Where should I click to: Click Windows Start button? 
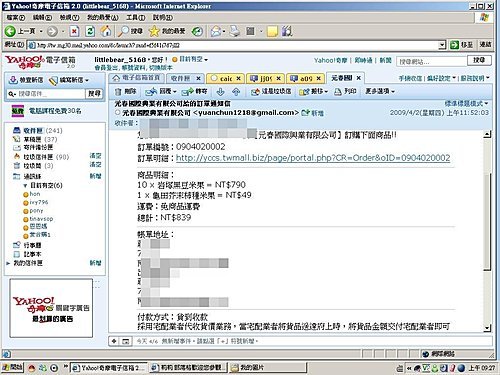point(12,367)
